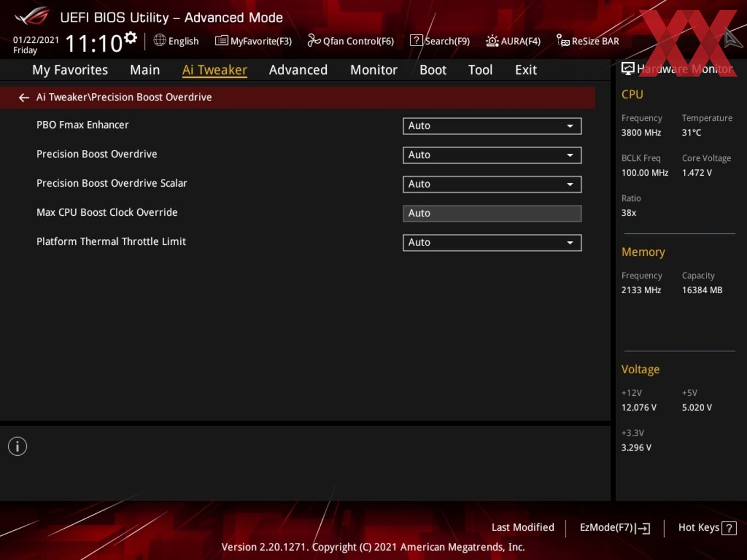Open the Advanced tab
The image size is (747, 560).
pos(298,70)
